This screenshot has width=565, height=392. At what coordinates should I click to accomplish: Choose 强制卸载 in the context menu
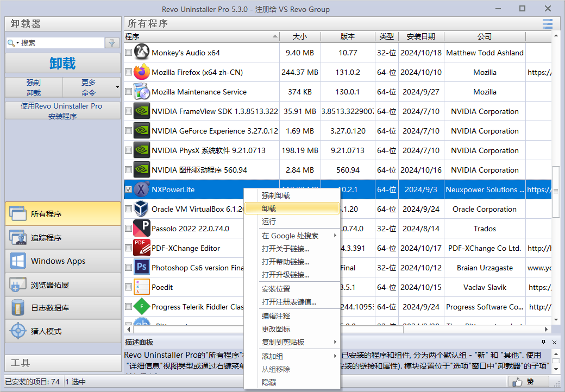click(292, 195)
